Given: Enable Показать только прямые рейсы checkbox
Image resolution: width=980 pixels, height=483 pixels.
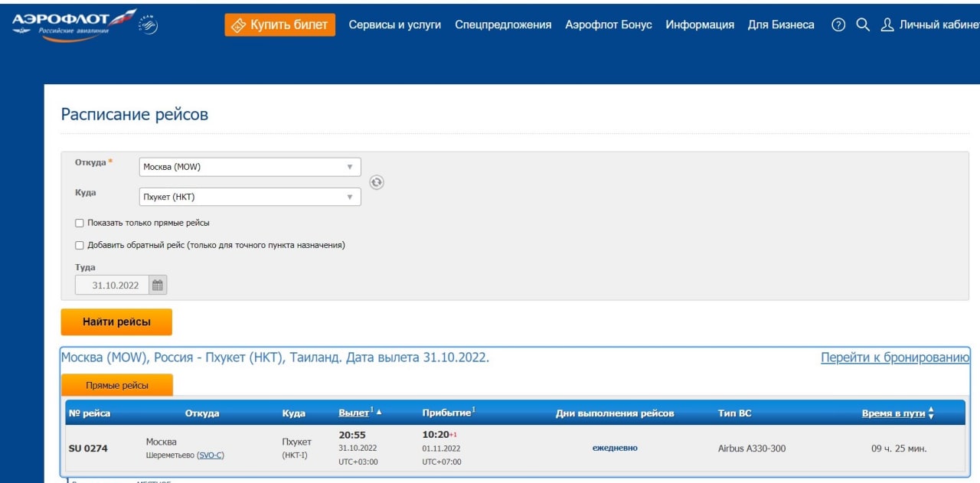Looking at the screenshot, I should click(80, 223).
